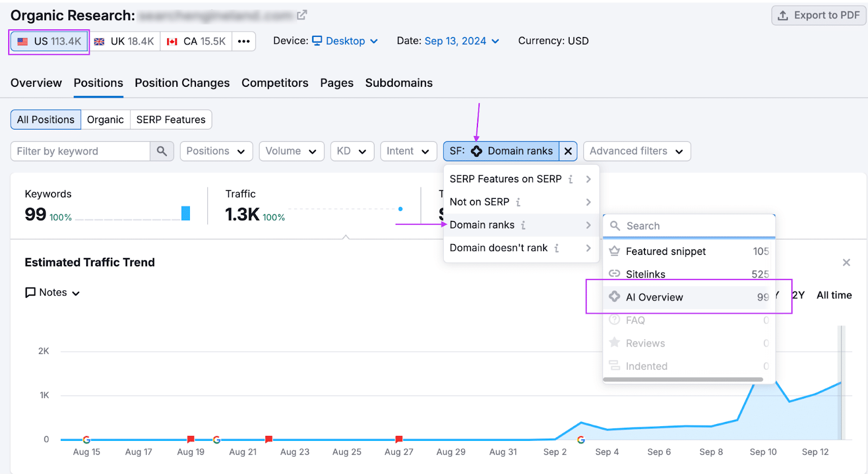Open the Positions filter dropdown

click(216, 151)
